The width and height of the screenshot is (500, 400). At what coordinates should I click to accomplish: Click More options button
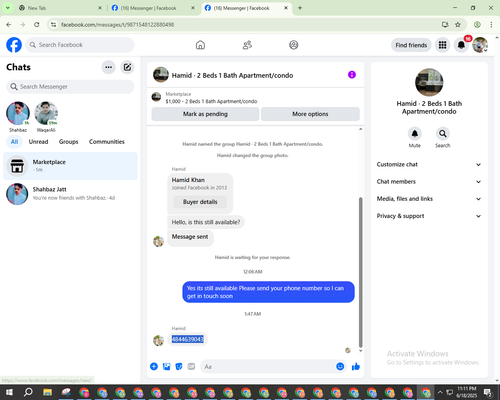click(310, 114)
